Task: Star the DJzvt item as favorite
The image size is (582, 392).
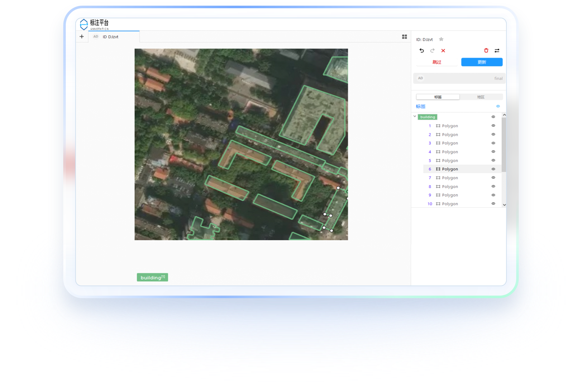Action: (x=441, y=39)
